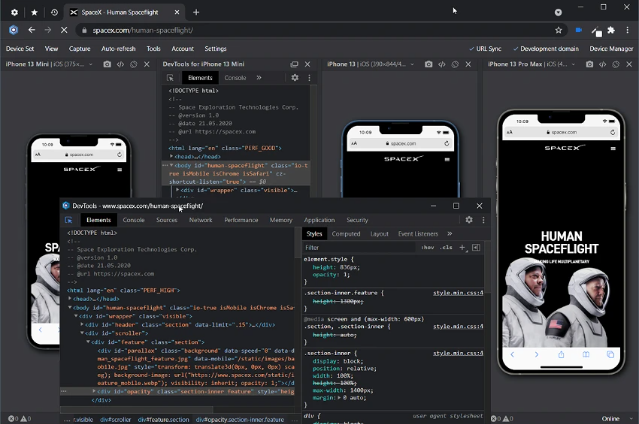Switch to Sources tab in floating DevTools
Viewport: 639px width, 424px height.
coord(167,220)
